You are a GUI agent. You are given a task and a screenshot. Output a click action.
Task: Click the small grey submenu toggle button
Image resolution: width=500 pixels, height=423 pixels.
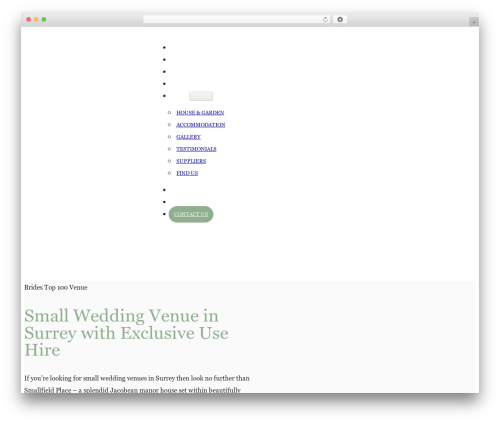pyautogui.click(x=201, y=96)
